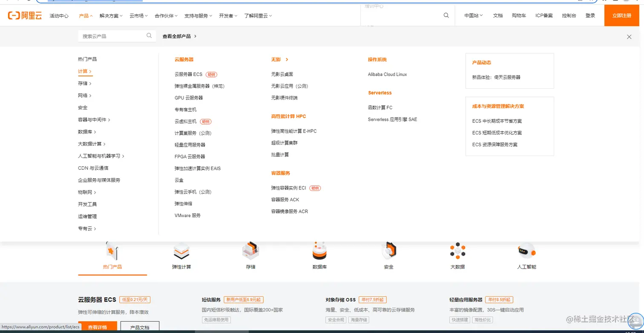
Task: Select the 热门产品 category icon
Action: click(112, 251)
